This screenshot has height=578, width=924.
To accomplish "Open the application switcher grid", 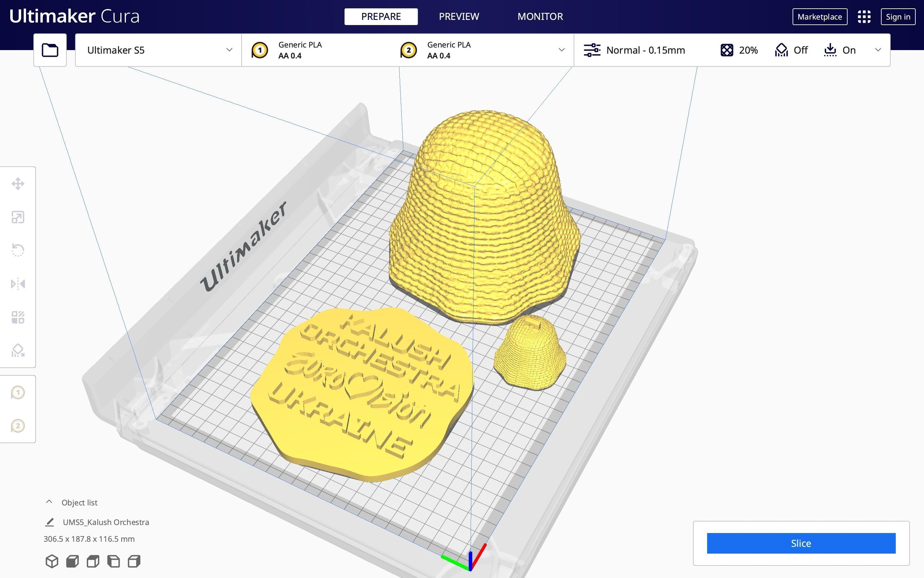I will tap(864, 17).
